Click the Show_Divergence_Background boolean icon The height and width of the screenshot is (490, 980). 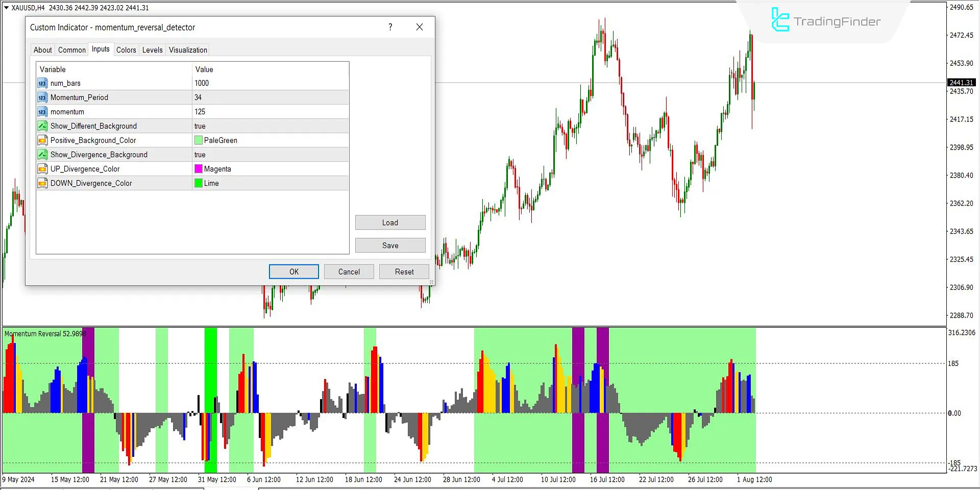[x=42, y=155]
